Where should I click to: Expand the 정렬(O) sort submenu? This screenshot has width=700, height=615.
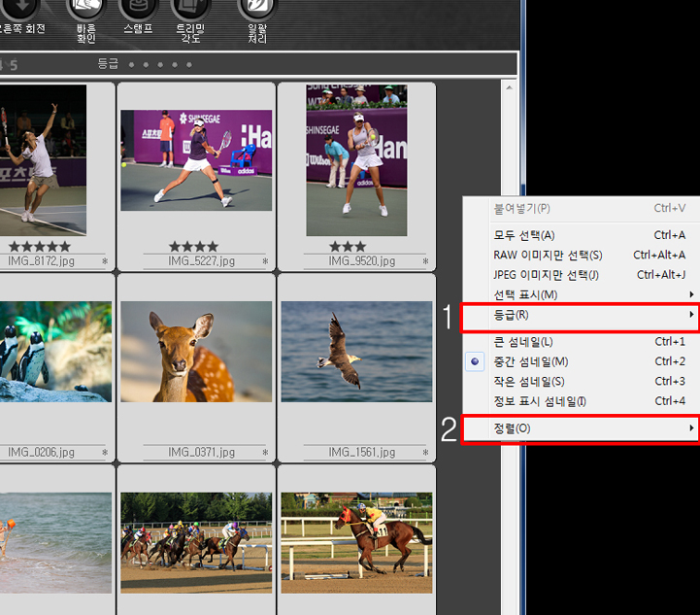tap(582, 428)
